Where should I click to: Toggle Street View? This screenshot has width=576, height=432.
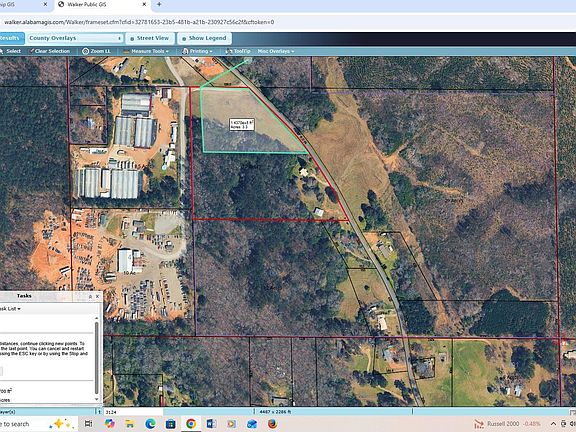[x=150, y=38]
